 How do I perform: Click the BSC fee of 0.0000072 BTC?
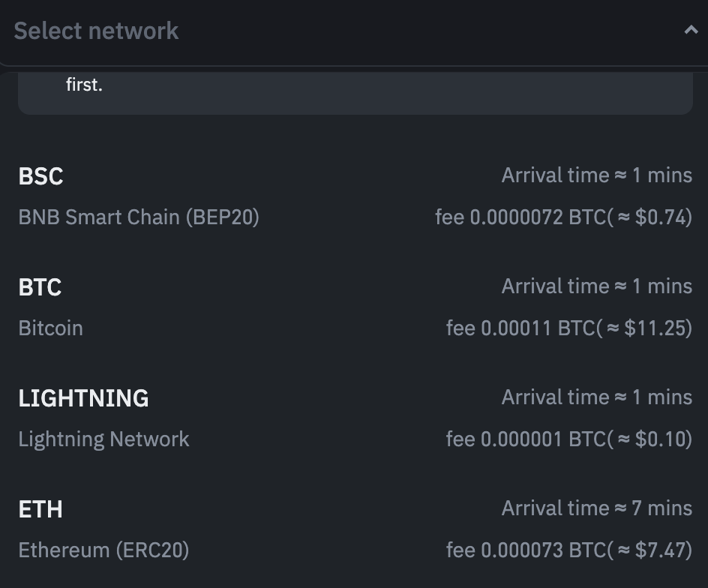click(x=563, y=217)
